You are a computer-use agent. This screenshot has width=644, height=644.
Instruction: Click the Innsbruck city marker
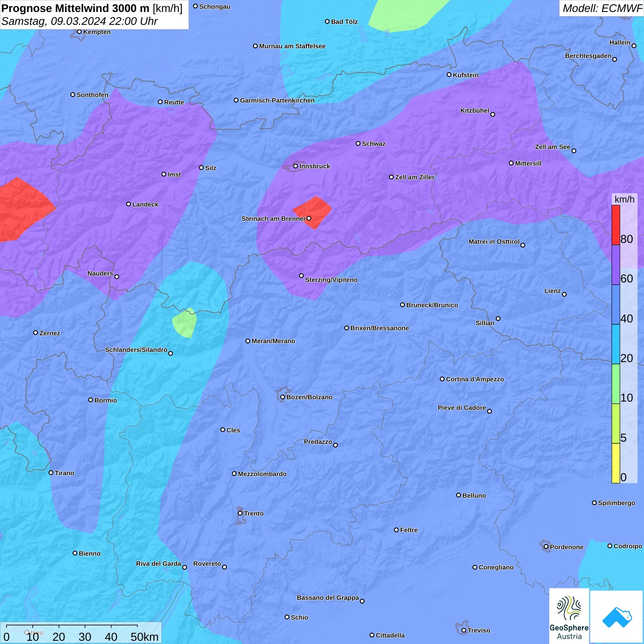[296, 166]
